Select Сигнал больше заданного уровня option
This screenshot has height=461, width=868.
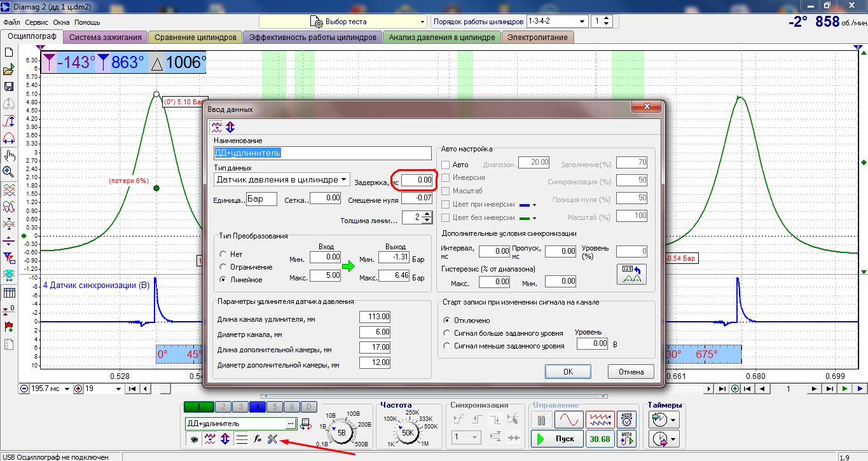click(447, 333)
